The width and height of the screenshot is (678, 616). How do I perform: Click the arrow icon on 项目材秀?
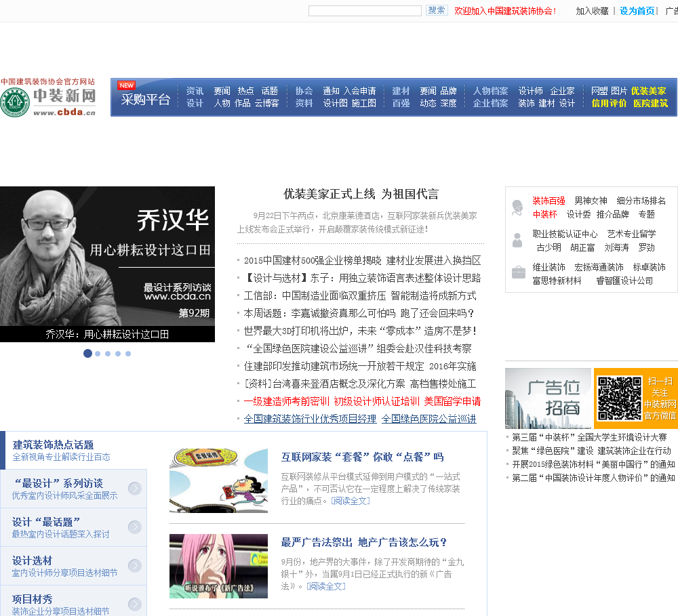[135, 604]
